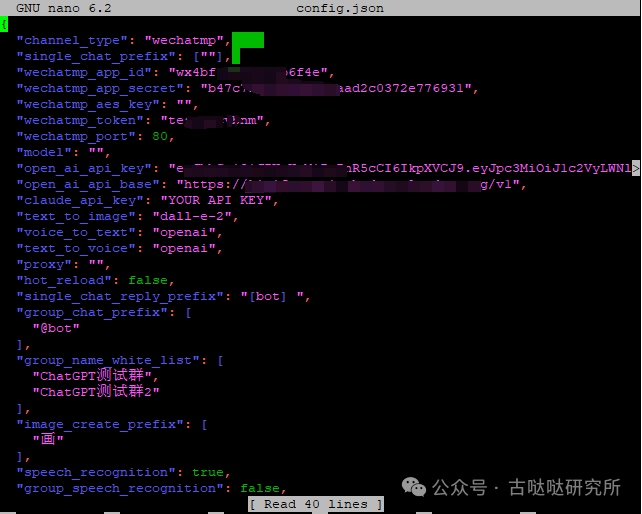Image resolution: width=642 pixels, height=514 pixels.
Task: Click the "group_chat_prefix" key
Action: pyautogui.click(x=92, y=312)
